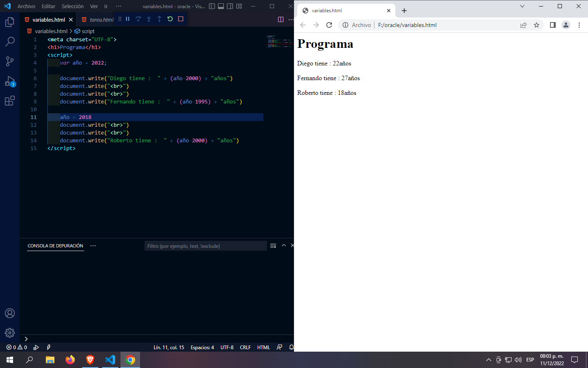Click the feedback icon in status bar

pos(279,347)
